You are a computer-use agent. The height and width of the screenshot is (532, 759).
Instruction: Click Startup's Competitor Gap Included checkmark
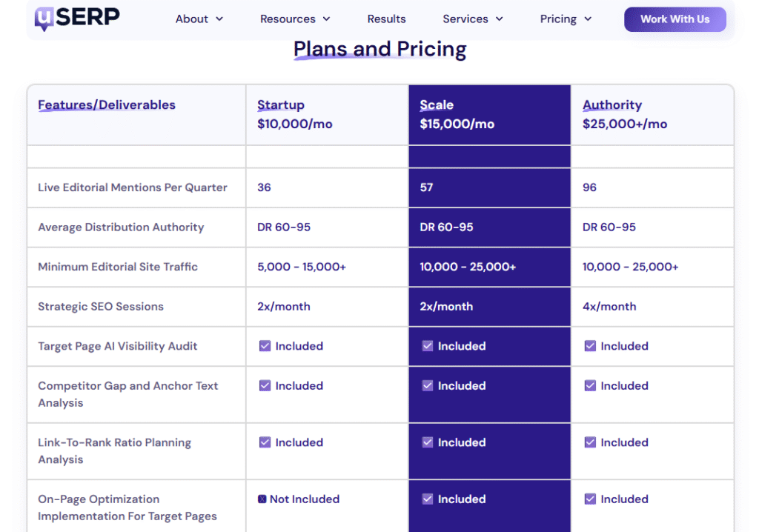tap(265, 386)
